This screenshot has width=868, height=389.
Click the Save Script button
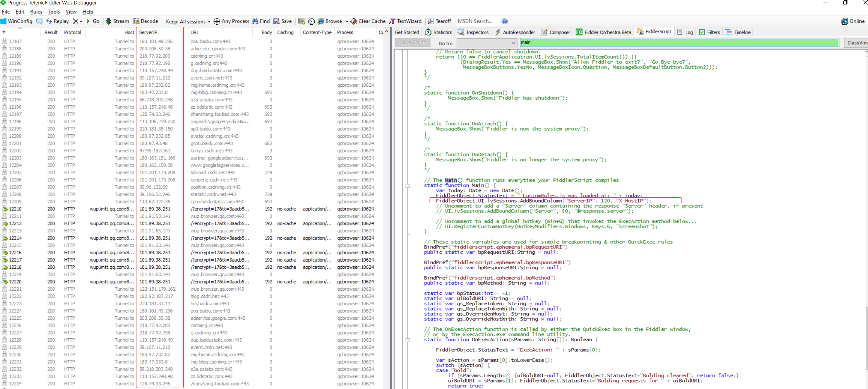click(x=413, y=42)
